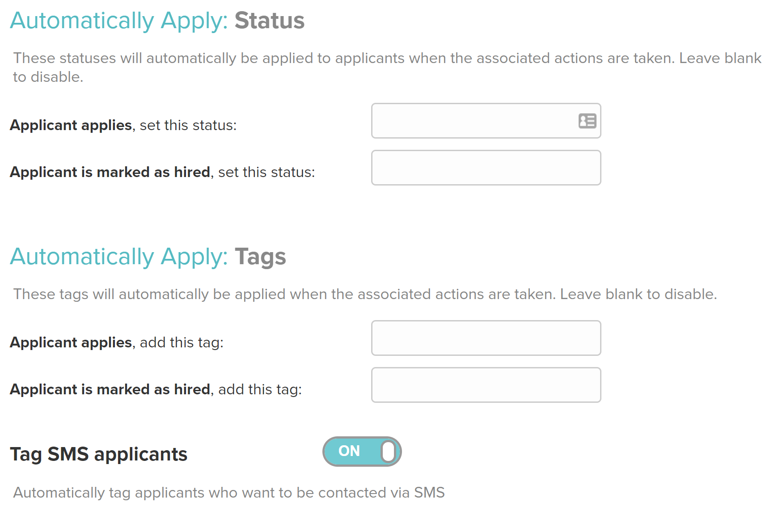
Task: Click the white knob on the SMS toggle
Action: coord(389,452)
